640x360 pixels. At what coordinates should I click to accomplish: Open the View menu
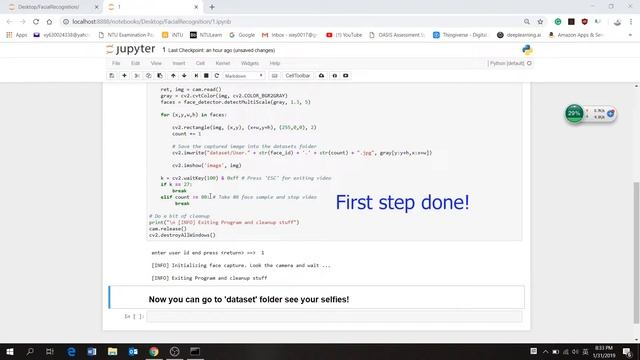click(x=156, y=63)
